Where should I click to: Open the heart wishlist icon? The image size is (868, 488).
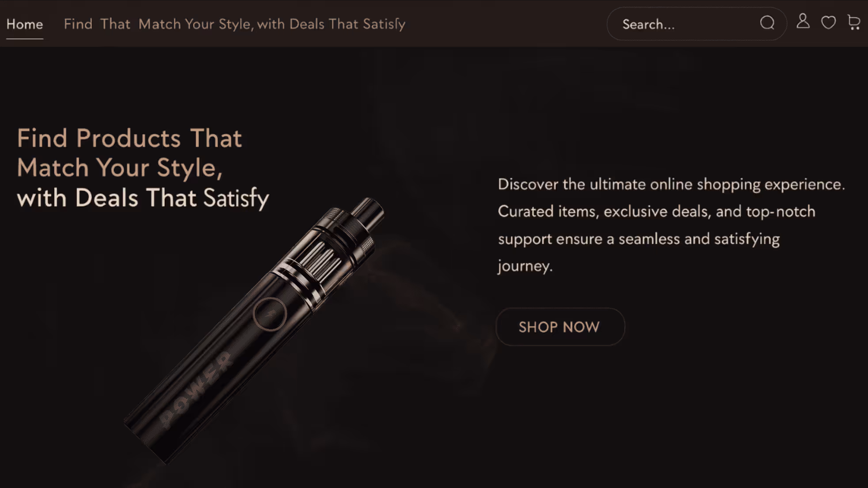click(x=828, y=23)
